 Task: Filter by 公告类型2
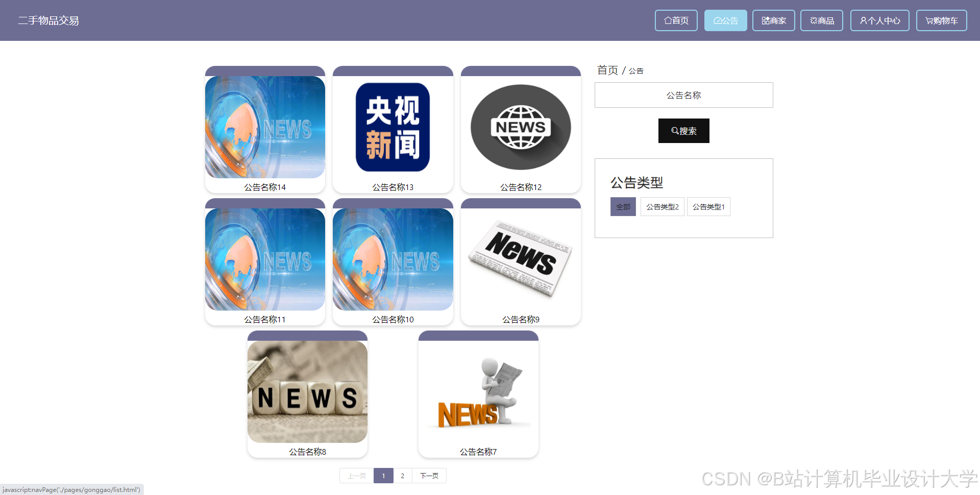[662, 207]
